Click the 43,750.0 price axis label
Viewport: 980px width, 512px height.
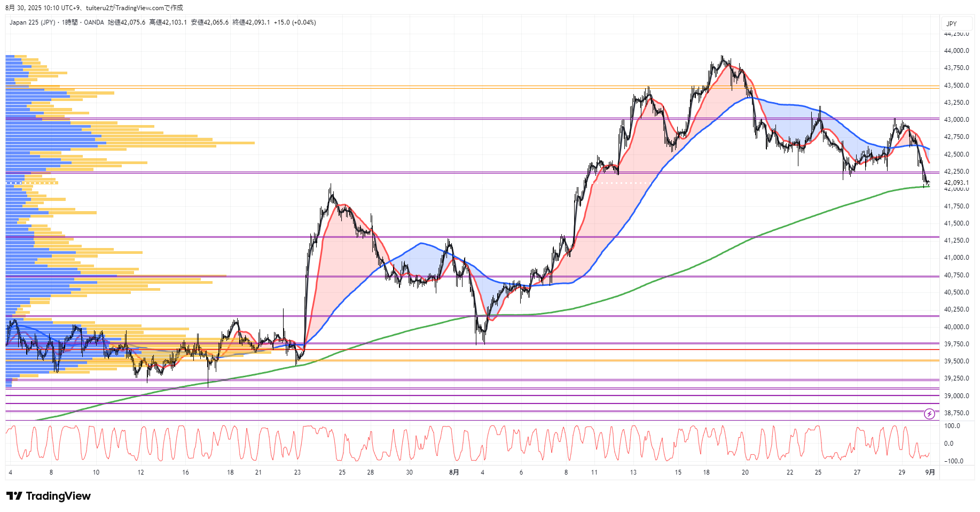957,68
